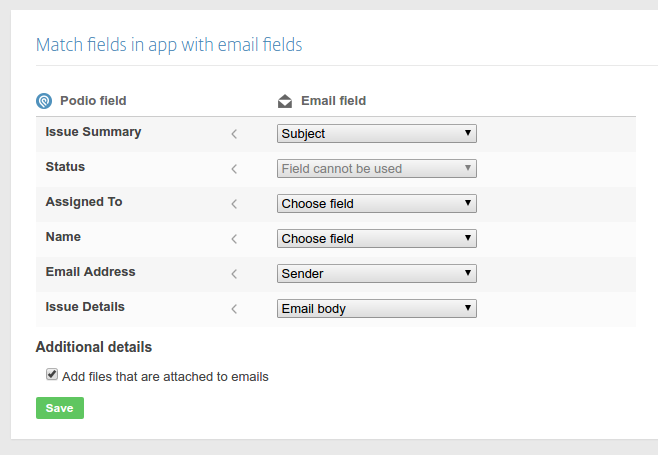Click the green Save button

click(x=60, y=408)
